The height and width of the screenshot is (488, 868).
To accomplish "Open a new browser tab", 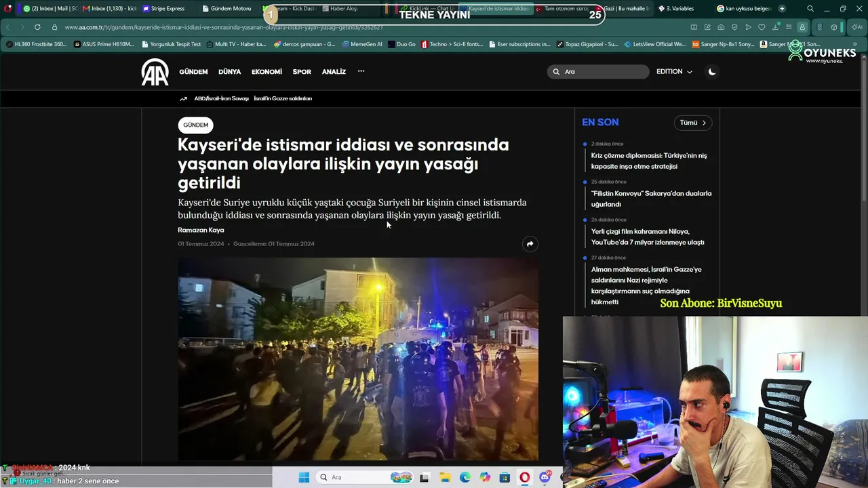I will click(782, 9).
